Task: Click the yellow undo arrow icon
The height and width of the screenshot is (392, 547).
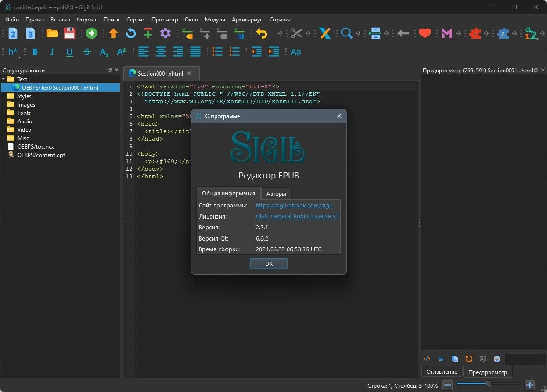Action: tap(261, 34)
